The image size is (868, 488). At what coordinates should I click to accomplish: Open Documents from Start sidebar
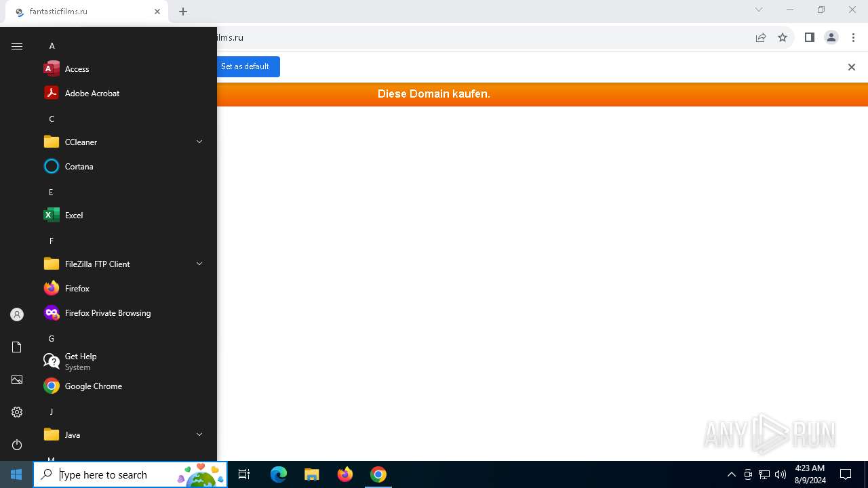click(17, 347)
